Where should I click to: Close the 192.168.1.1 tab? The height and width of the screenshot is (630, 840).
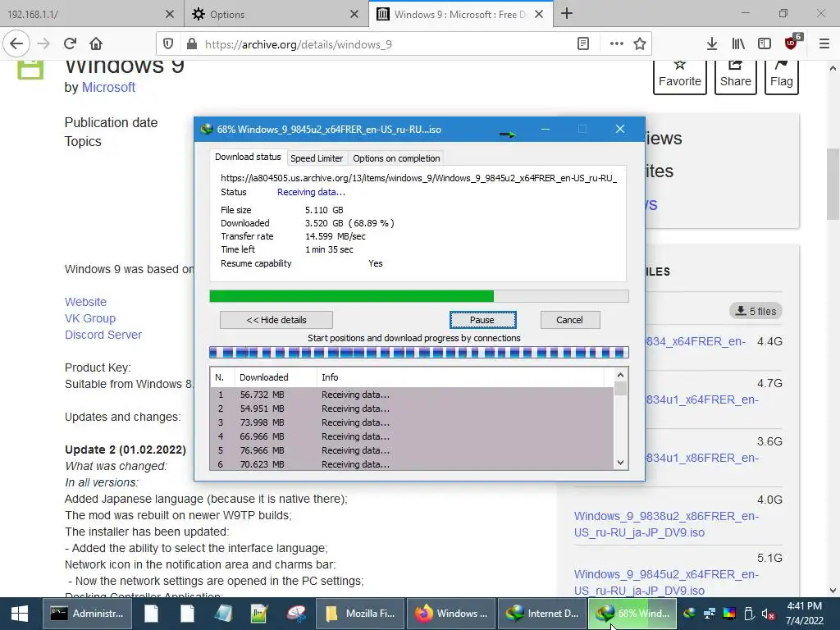(169, 15)
